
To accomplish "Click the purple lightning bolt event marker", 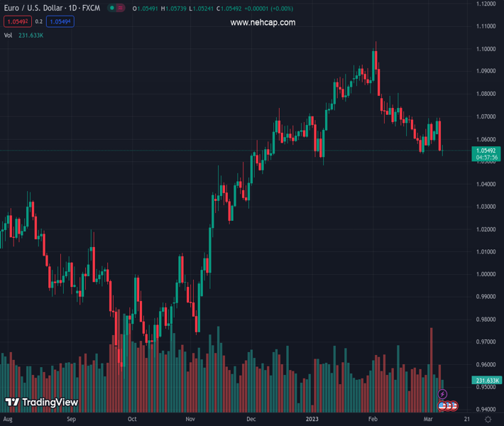I will tap(443, 394).
